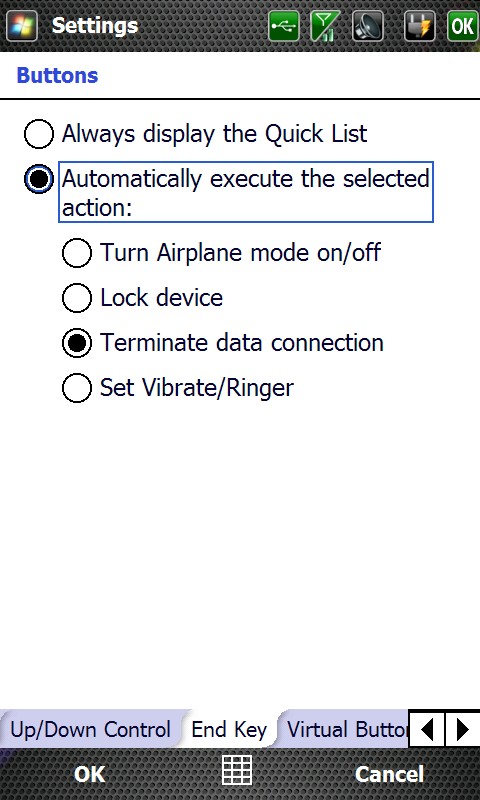Tap the USB connection status icon
The height and width of the screenshot is (800, 480).
(284, 26)
